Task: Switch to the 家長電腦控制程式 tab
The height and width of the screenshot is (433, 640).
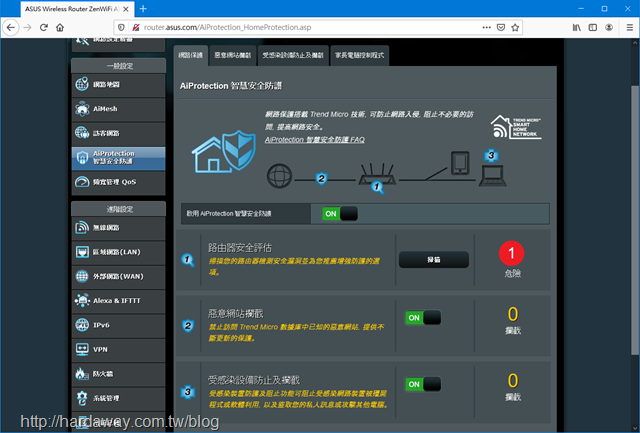Action: point(360,56)
